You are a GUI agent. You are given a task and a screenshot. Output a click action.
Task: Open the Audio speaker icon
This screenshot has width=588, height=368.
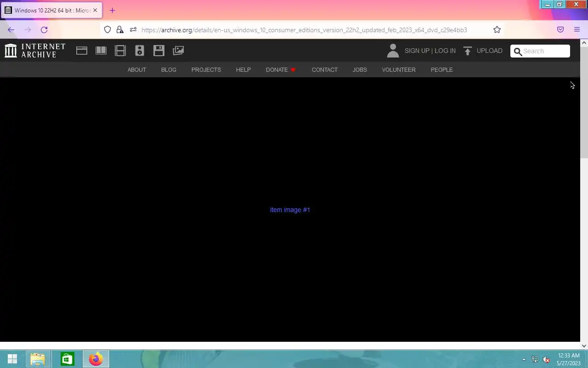[x=140, y=51]
